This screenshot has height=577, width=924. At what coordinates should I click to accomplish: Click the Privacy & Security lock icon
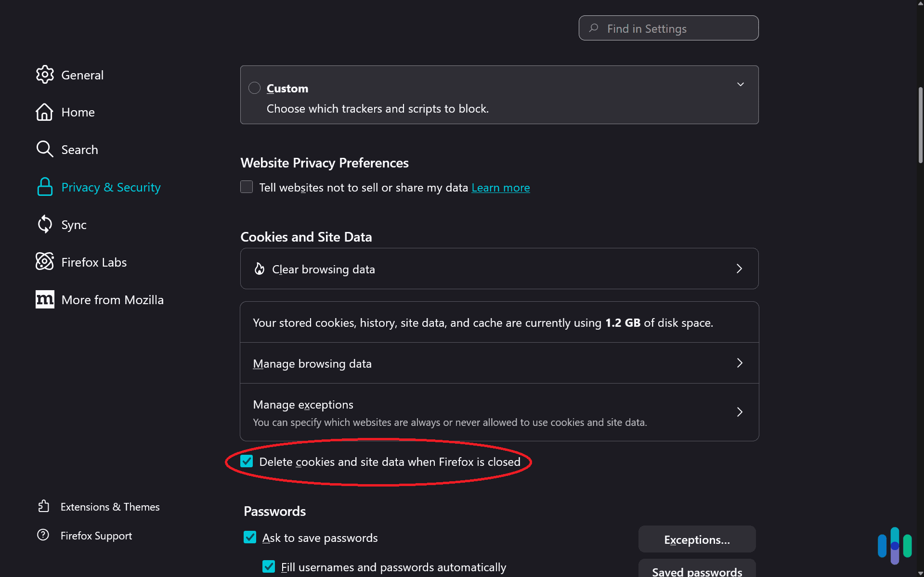point(45,187)
